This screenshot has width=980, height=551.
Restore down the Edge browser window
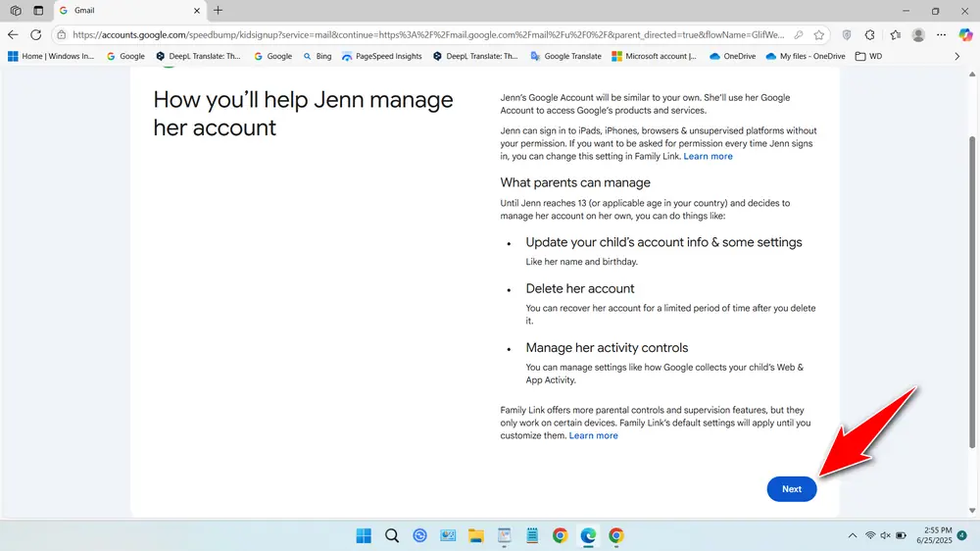tap(935, 11)
